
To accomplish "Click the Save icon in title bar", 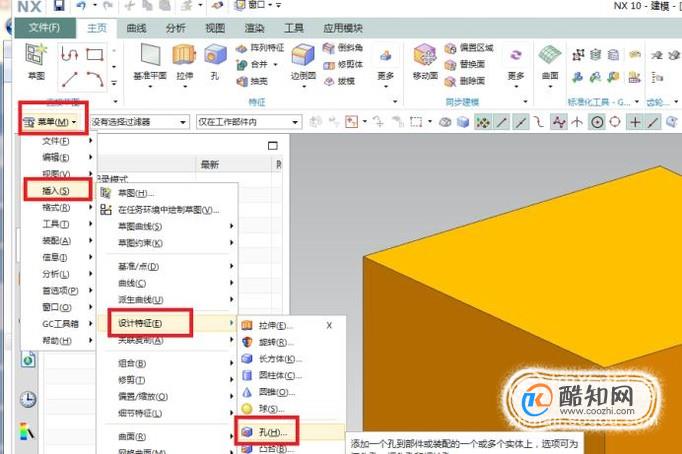I will 59,6.
